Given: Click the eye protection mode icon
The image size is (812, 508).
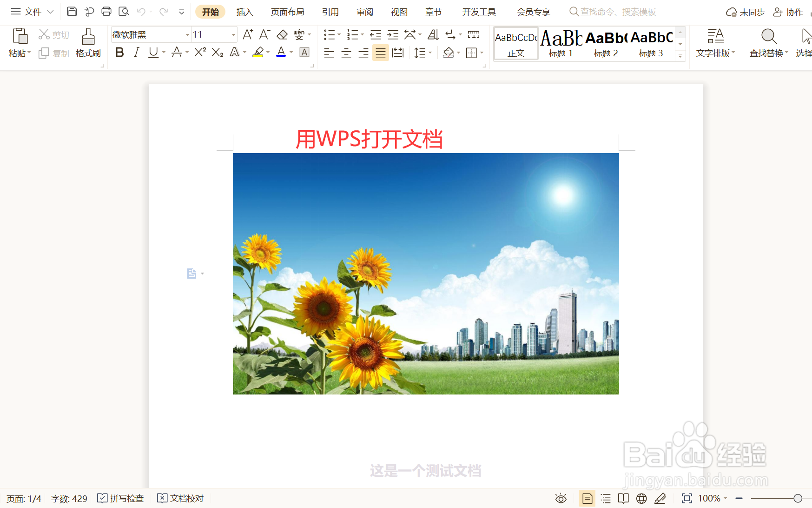Looking at the screenshot, I should tap(561, 499).
